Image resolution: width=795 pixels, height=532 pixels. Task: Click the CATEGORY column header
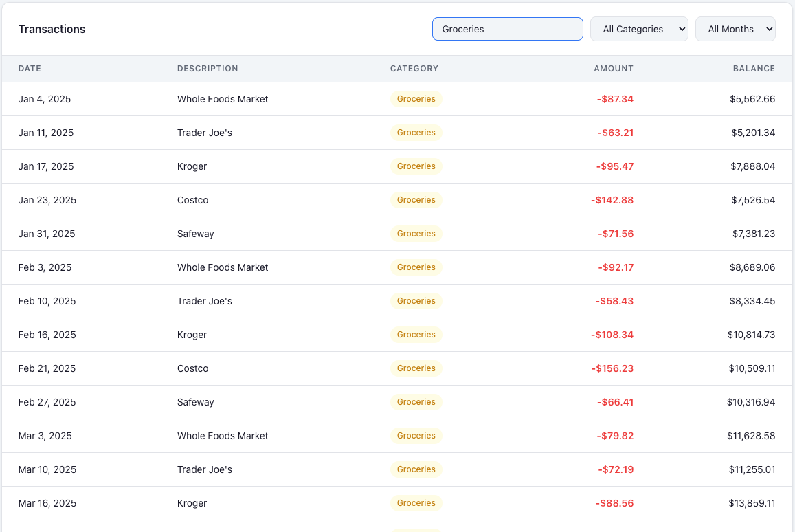(x=414, y=69)
